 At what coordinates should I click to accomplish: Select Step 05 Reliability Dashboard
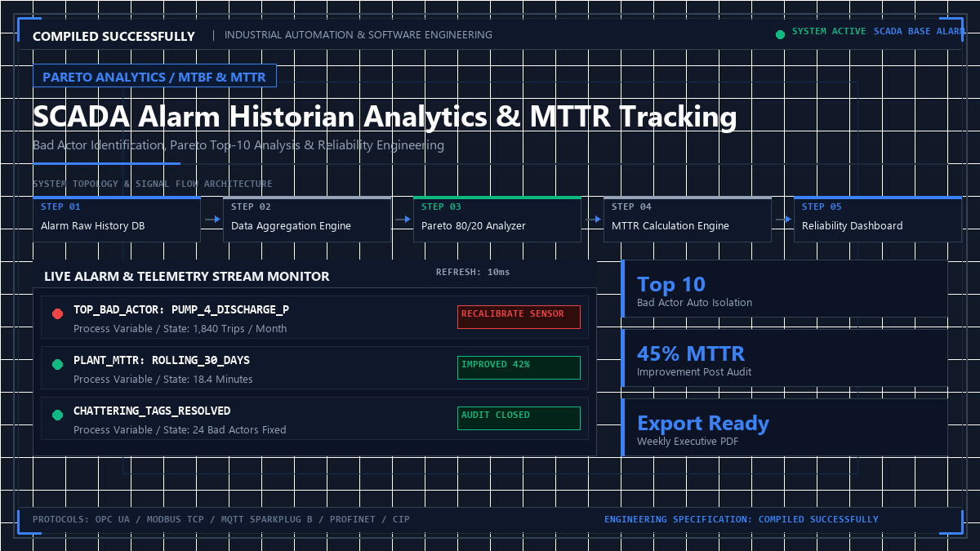pos(878,219)
